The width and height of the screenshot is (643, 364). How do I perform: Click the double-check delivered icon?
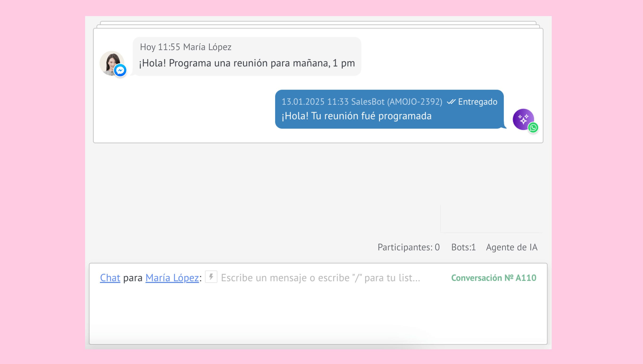pyautogui.click(x=451, y=102)
